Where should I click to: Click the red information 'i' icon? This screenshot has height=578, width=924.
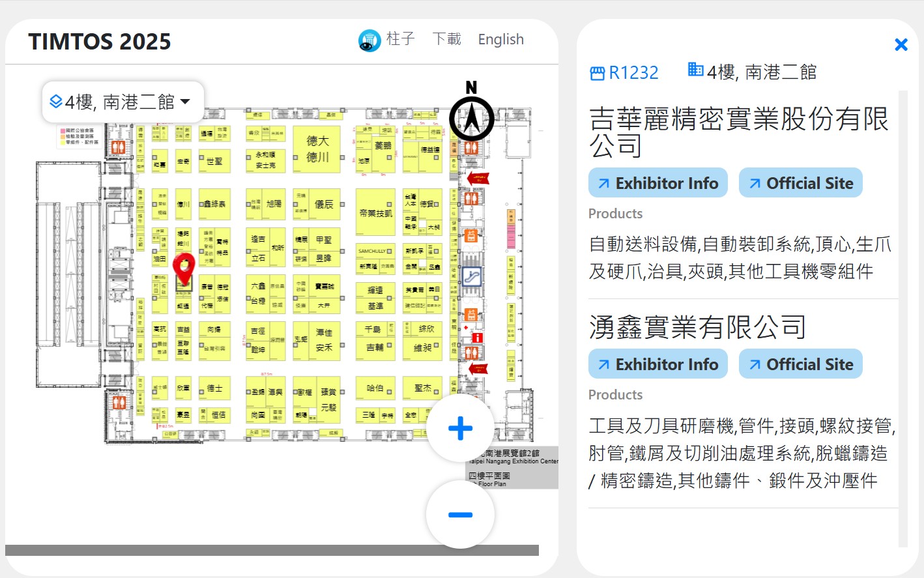[477, 338]
